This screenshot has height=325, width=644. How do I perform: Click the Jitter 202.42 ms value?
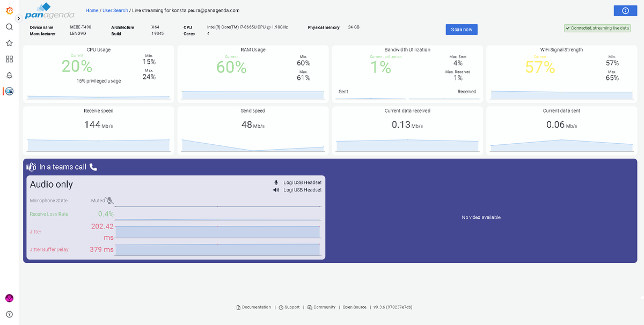click(103, 232)
